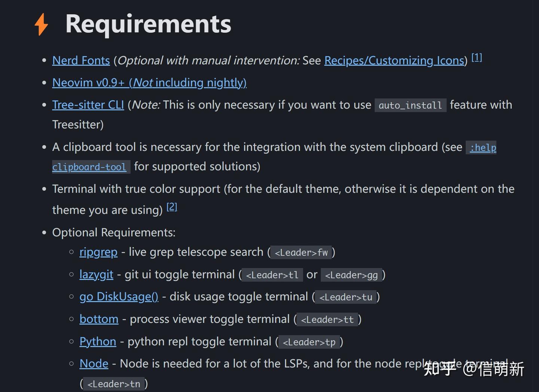Open the lazygit link
Screen dimensions: 539x392
point(96,275)
